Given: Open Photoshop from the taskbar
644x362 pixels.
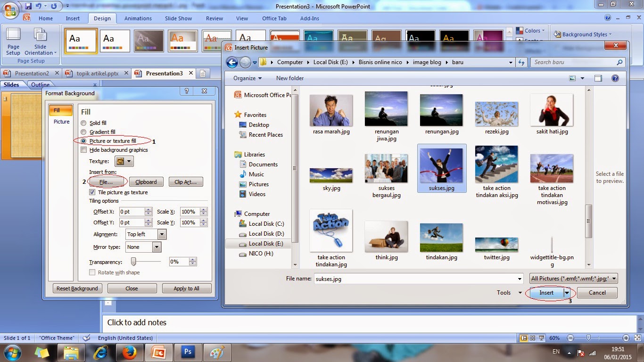Looking at the screenshot, I should (188, 352).
